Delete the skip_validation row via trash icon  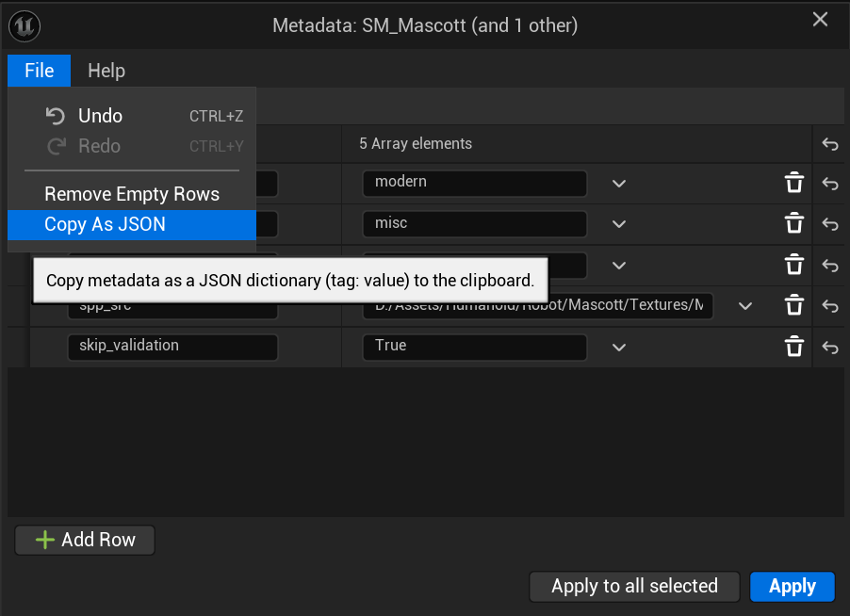[x=794, y=347]
